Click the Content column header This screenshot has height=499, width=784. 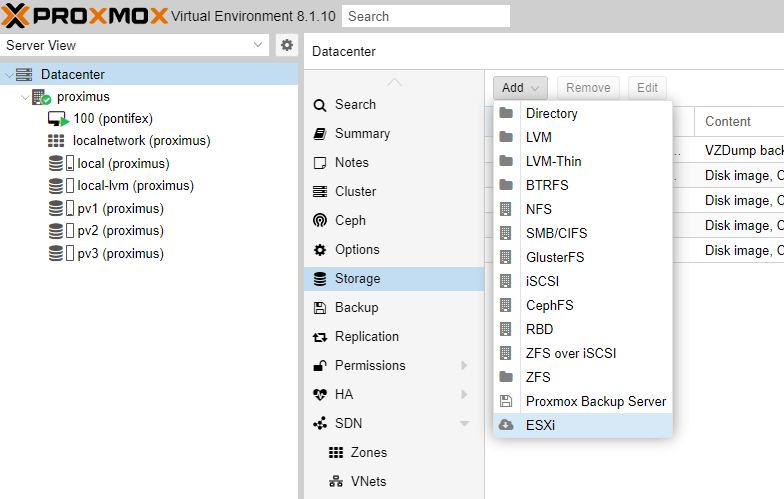point(739,122)
